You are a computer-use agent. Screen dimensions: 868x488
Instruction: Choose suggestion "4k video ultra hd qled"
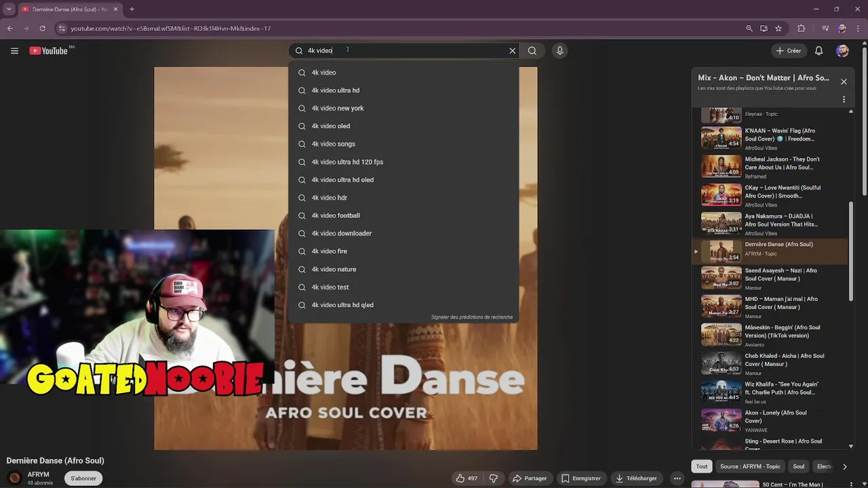403,305
